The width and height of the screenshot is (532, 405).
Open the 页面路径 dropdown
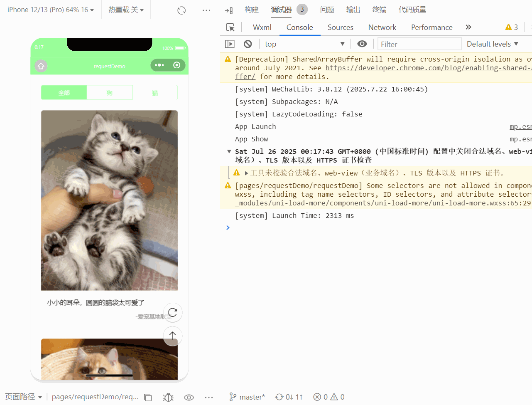pos(23,397)
